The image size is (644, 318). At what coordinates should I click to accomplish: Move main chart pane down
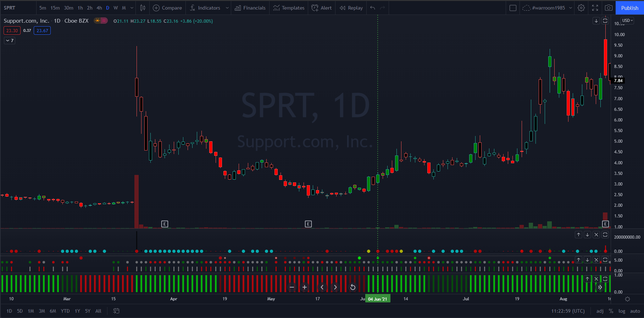coord(596,21)
